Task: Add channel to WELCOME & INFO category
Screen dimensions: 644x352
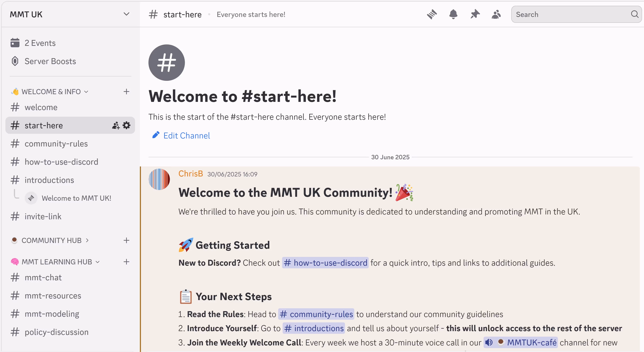Action: pyautogui.click(x=126, y=91)
